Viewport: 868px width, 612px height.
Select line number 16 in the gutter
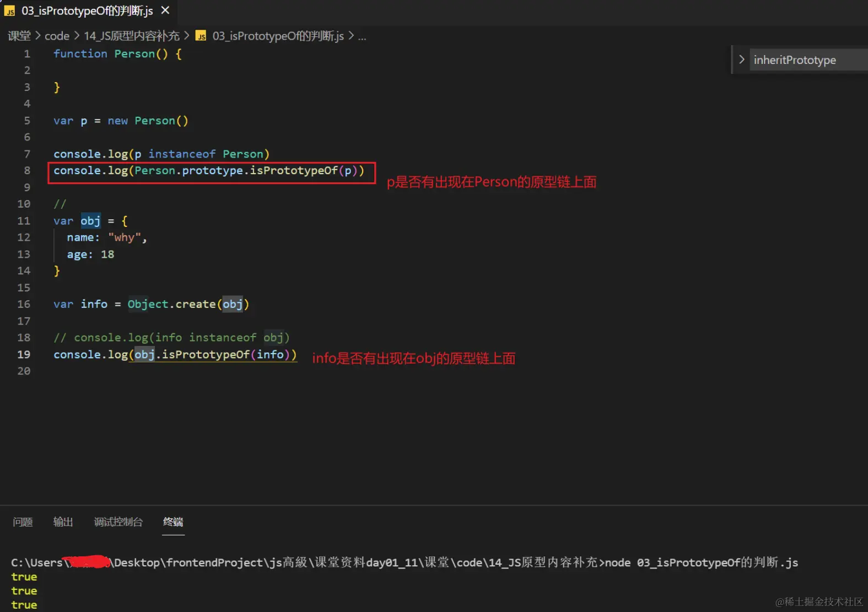(x=24, y=304)
